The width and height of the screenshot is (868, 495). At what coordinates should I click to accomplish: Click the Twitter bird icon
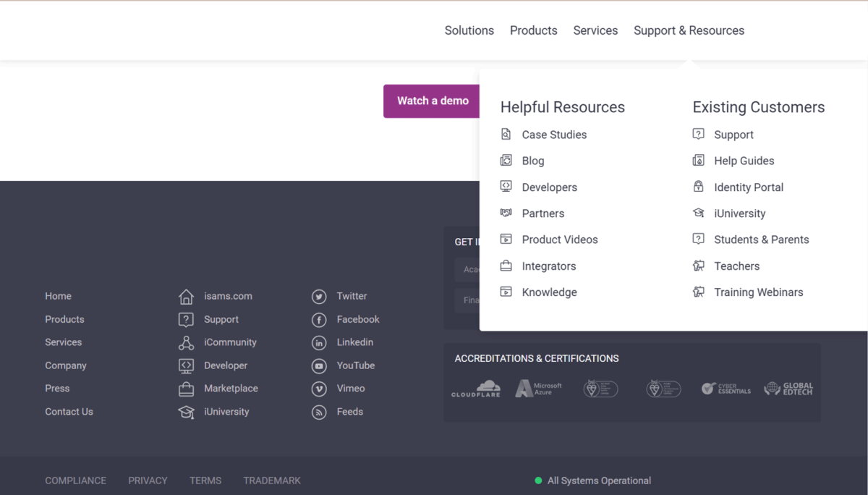pyautogui.click(x=318, y=296)
